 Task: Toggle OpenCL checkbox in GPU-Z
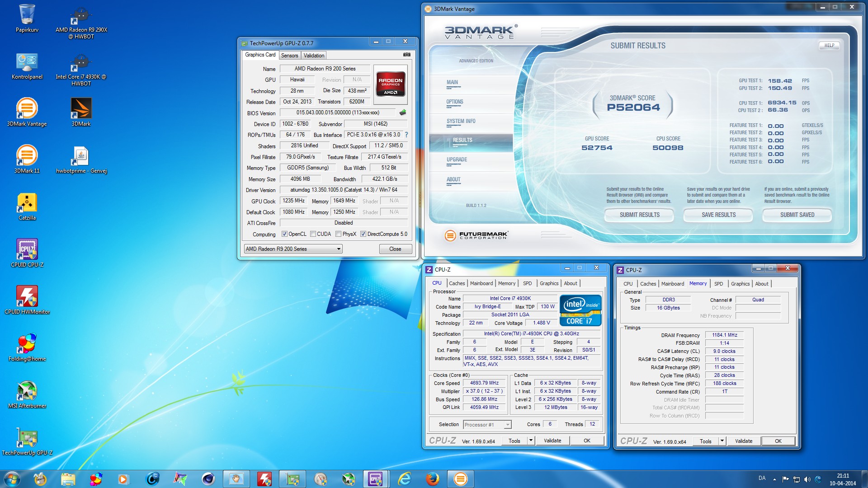click(x=284, y=234)
